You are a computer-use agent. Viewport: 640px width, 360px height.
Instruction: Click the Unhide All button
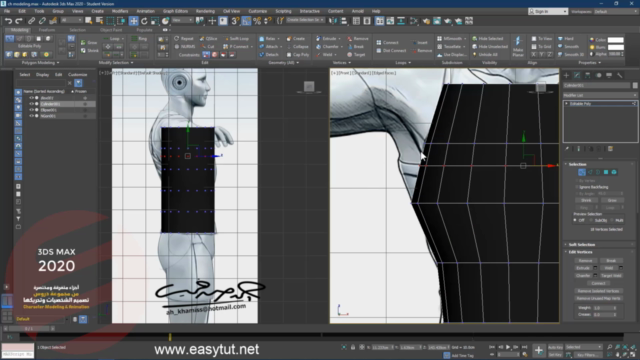click(x=485, y=54)
